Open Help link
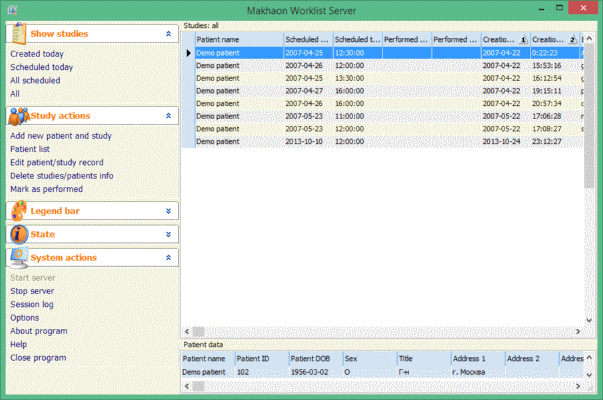The height and width of the screenshot is (400, 603). pyautogui.click(x=18, y=344)
